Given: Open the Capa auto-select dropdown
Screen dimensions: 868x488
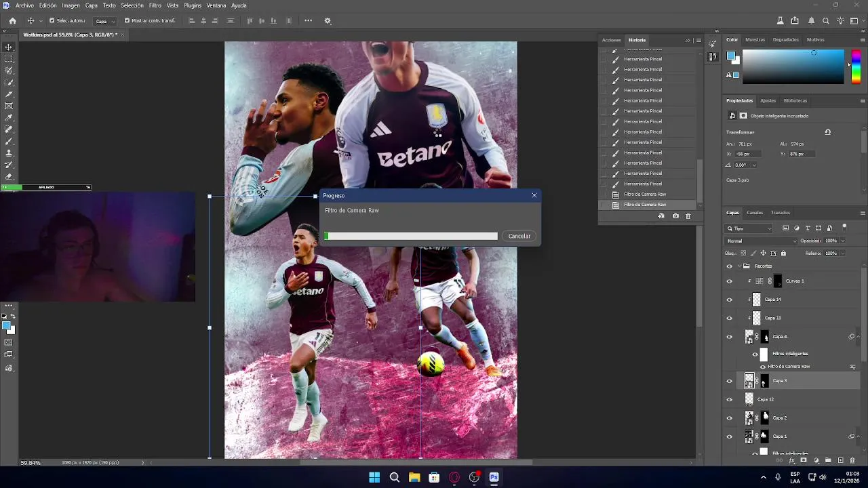Looking at the screenshot, I should pos(104,21).
